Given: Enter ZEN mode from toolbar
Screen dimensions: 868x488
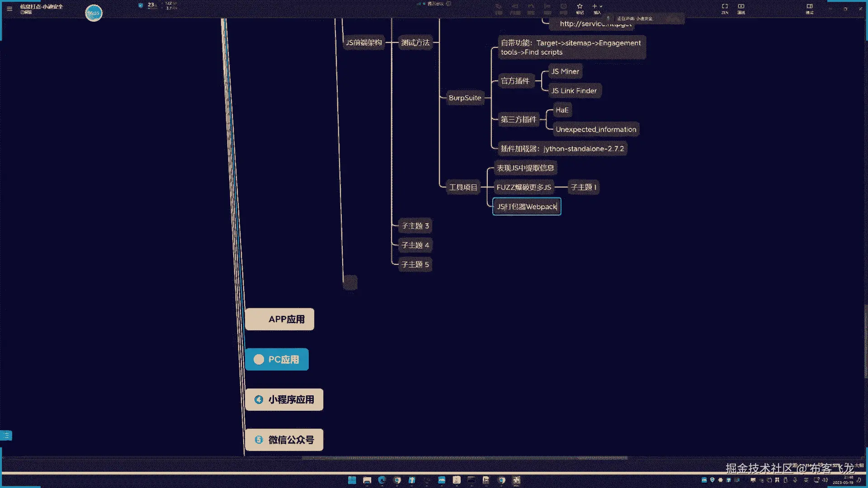Looking at the screenshot, I should [725, 7].
